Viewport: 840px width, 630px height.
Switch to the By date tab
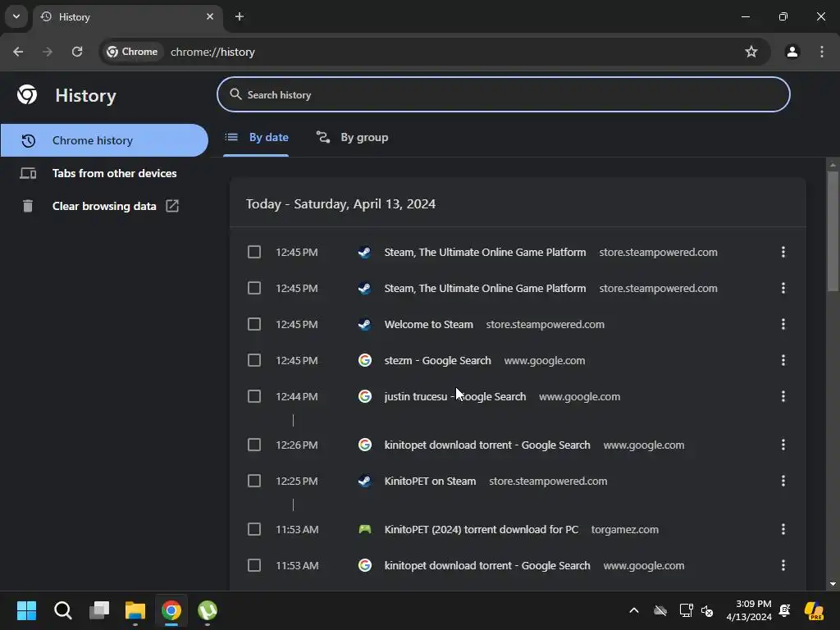[x=257, y=138]
